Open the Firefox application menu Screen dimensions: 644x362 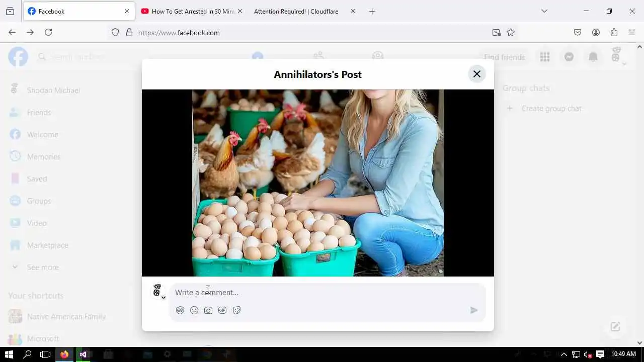[x=632, y=32]
